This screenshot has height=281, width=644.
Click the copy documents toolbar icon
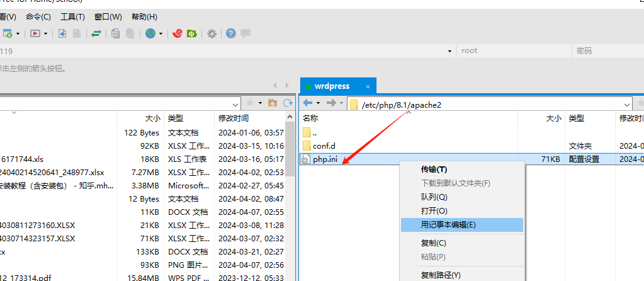point(116,33)
